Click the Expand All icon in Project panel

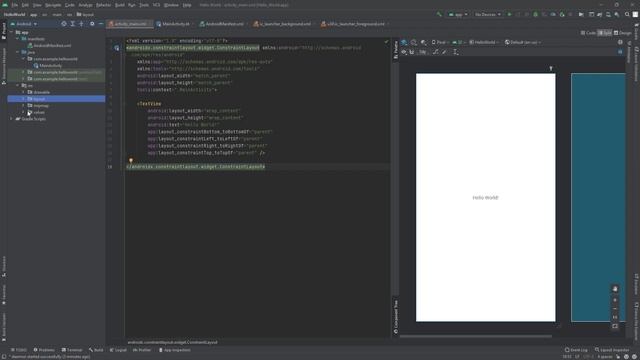tap(73, 24)
